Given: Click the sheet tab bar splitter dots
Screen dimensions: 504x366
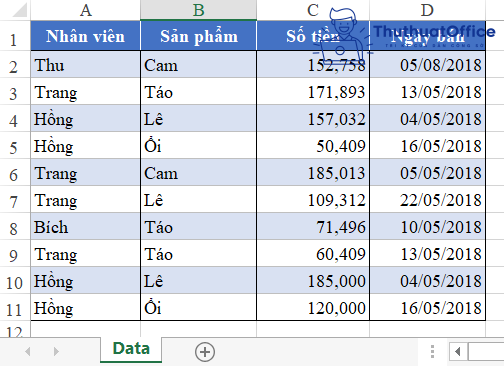Looking at the screenshot, I should pyautogui.click(x=432, y=352).
